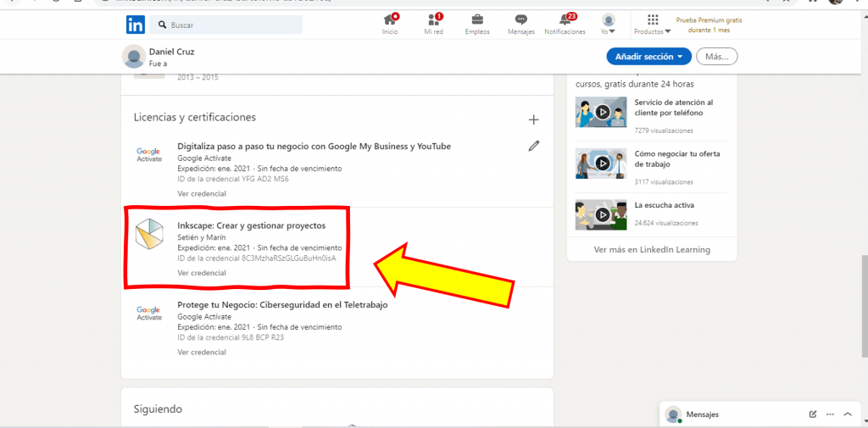
Task: Focus the Buscar search field
Action: click(226, 25)
